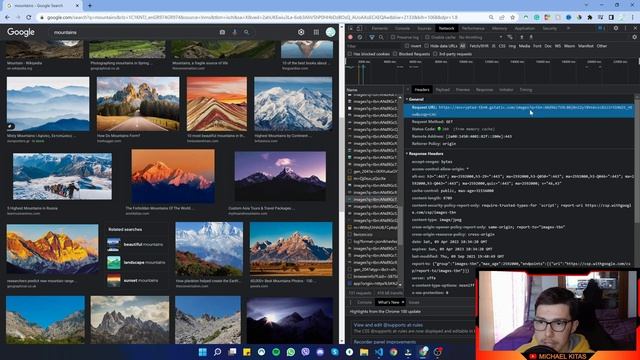
Task: Click the import HAR file icon
Action: click(x=522, y=37)
